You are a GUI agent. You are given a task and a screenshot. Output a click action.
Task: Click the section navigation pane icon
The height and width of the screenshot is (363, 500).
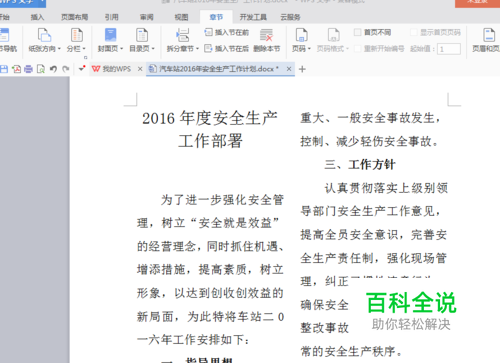[5, 35]
